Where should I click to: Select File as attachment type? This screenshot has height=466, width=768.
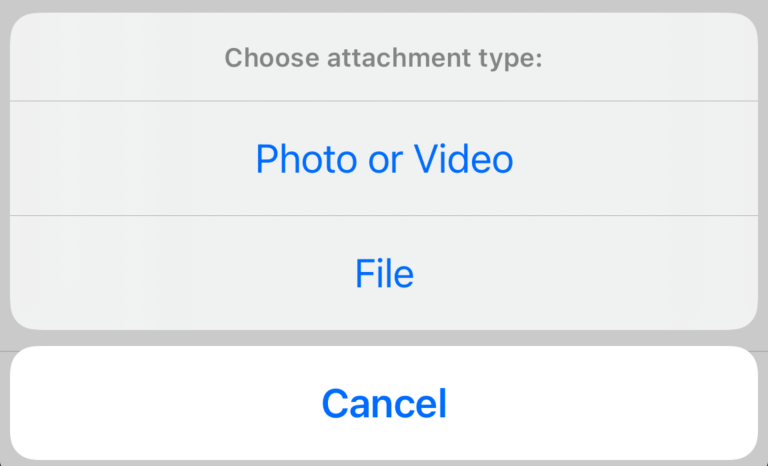coord(384,273)
